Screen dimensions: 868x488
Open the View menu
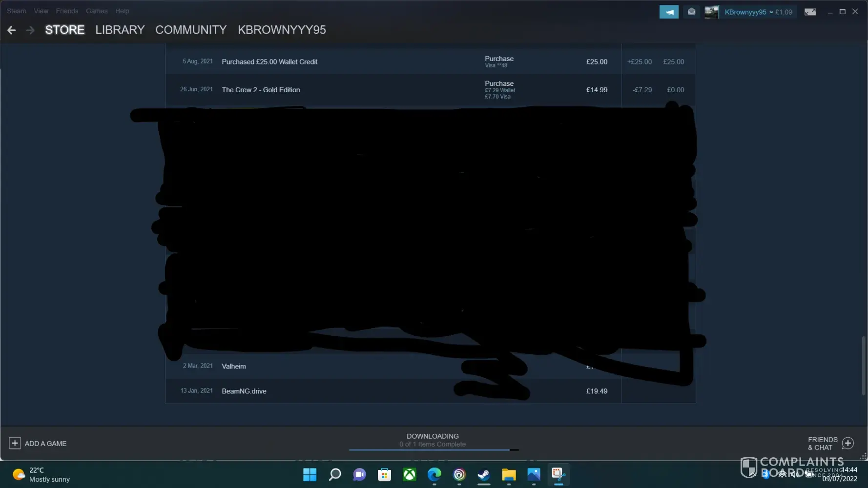pyautogui.click(x=41, y=11)
